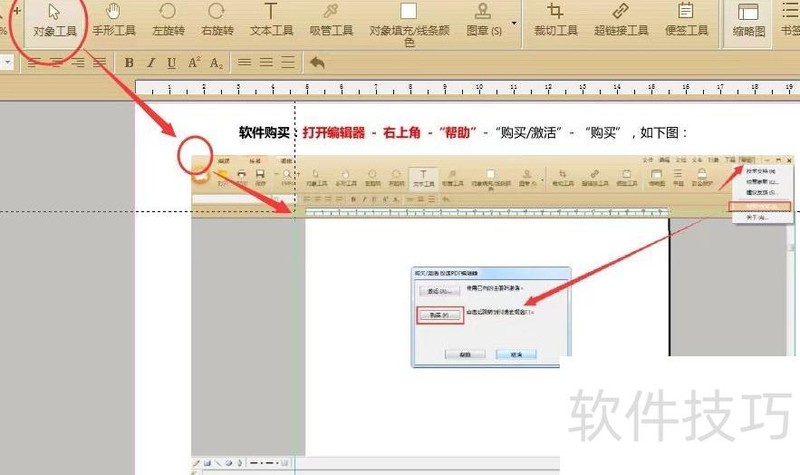This screenshot has width=800, height=475.
Task: Choose the 便签工具 sticky note tool
Action: [x=686, y=21]
